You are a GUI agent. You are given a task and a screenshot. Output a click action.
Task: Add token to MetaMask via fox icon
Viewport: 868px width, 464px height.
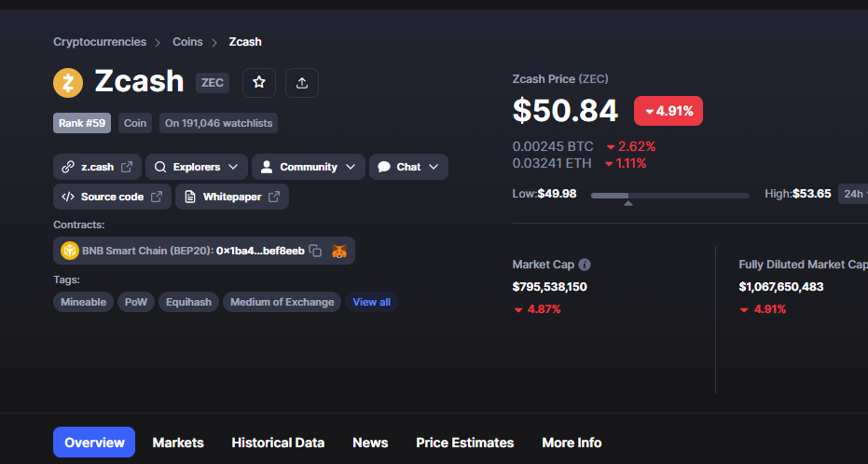[338, 251]
